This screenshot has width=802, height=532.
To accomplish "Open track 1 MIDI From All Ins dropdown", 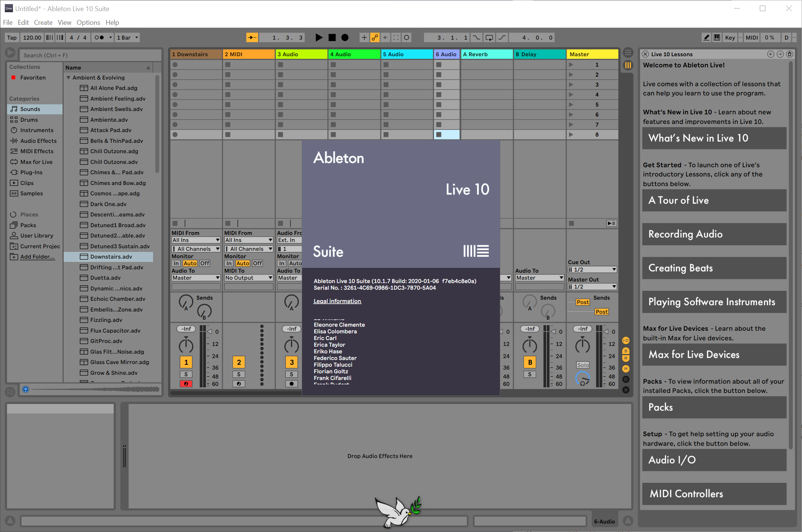I will pyautogui.click(x=196, y=240).
